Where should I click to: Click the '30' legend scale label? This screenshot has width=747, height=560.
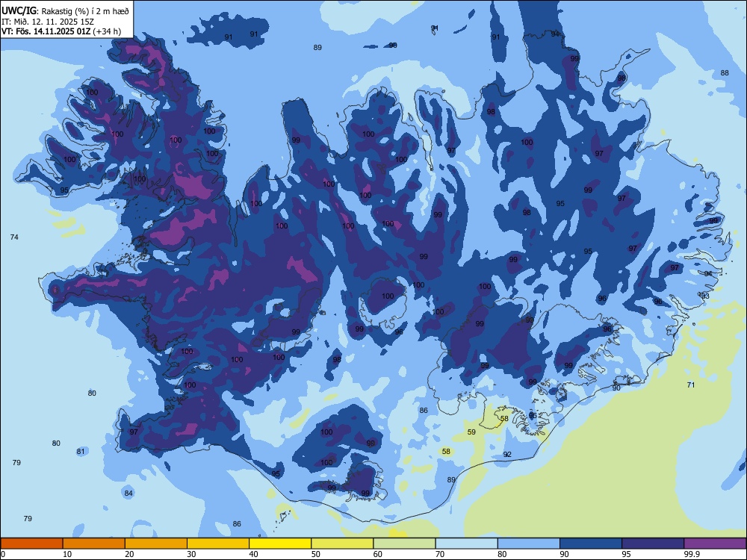(191, 554)
